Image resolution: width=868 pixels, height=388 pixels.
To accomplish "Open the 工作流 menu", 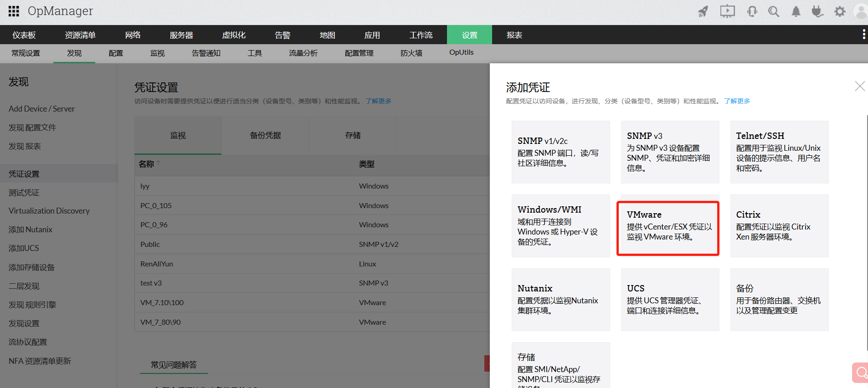I will (421, 35).
